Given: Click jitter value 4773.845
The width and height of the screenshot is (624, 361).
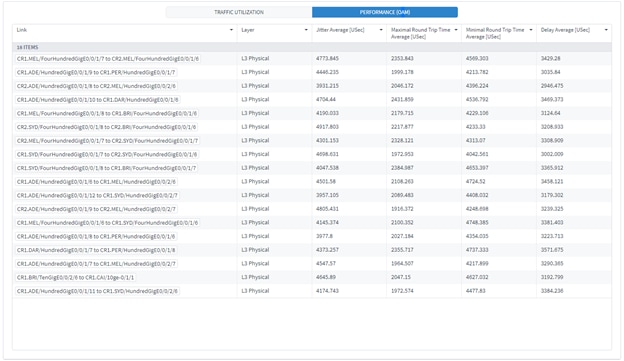Looking at the screenshot, I should pyautogui.click(x=328, y=59).
